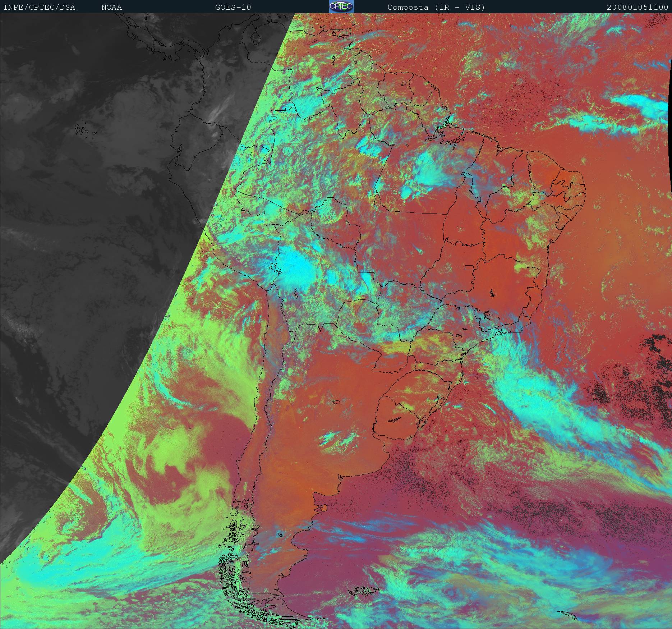Click the 200801051100 timestamp

[637, 7]
